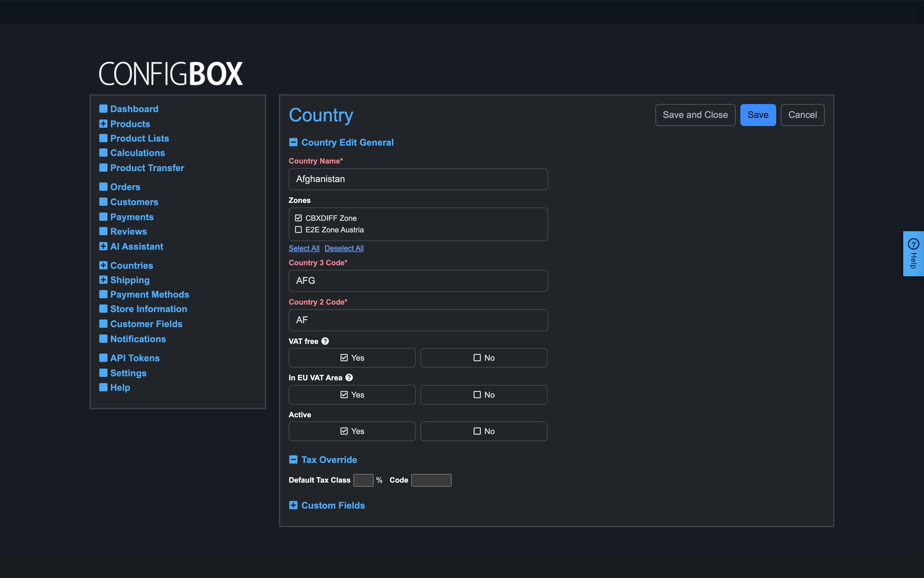Click the Store Information square icon
The image size is (924, 578).
pos(103,309)
